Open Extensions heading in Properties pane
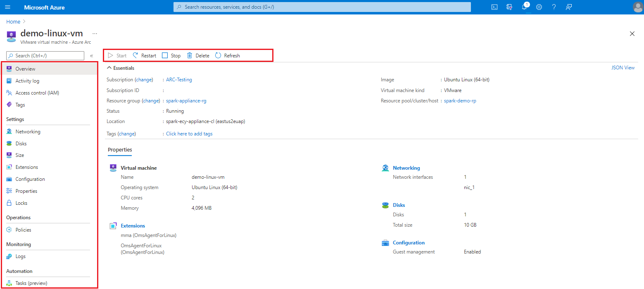The width and height of the screenshot is (644, 289). point(133,226)
